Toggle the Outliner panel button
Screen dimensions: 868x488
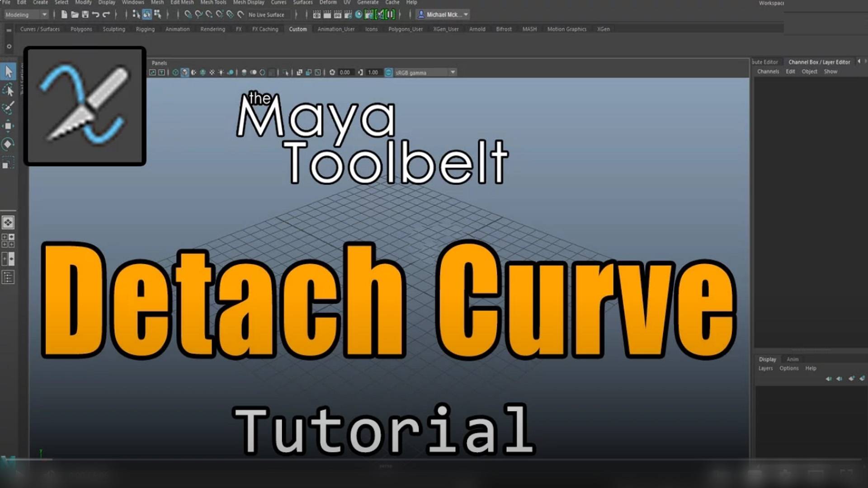[8, 277]
